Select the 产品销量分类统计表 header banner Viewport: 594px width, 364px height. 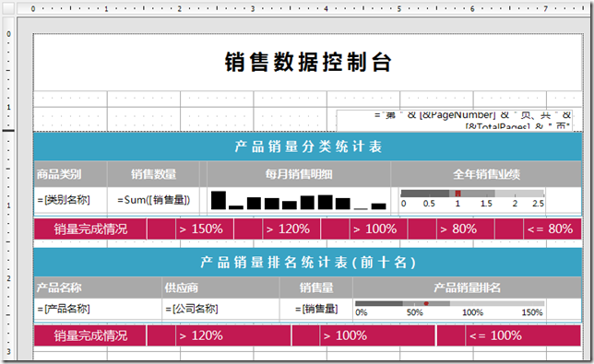pyautogui.click(x=308, y=147)
